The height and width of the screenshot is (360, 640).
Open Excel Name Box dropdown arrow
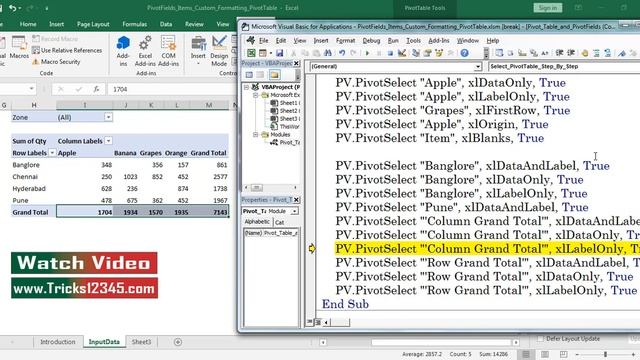coord(31,89)
